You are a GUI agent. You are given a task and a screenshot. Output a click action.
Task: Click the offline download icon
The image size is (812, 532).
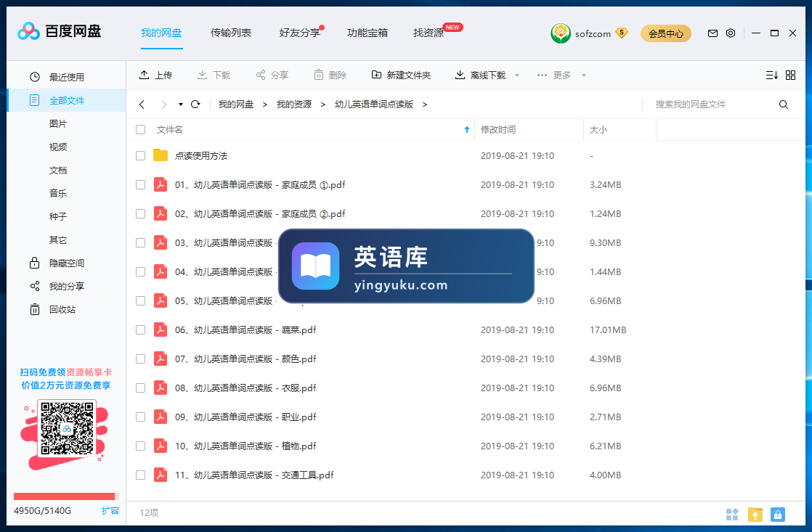(460, 75)
